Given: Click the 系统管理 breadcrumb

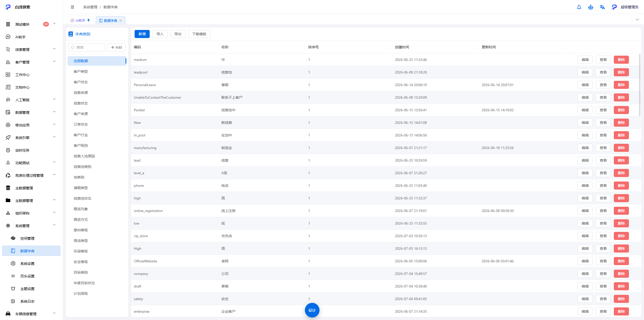Looking at the screenshot, I should tap(90, 7).
